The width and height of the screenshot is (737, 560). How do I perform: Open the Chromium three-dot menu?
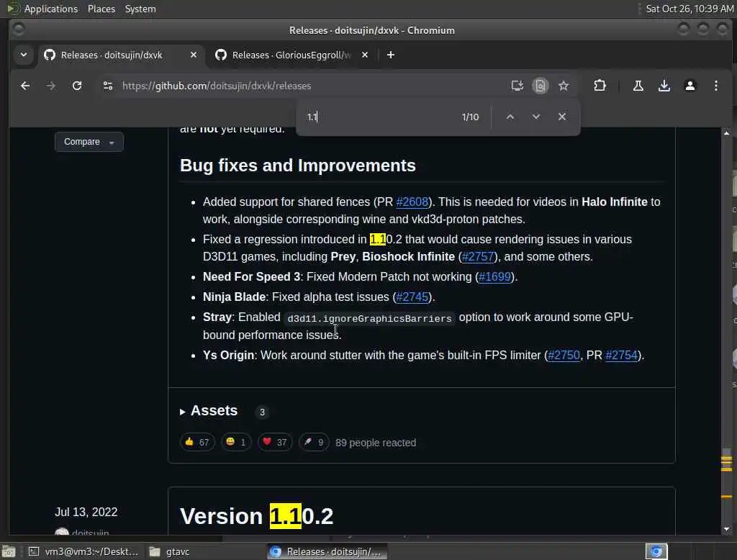(716, 86)
